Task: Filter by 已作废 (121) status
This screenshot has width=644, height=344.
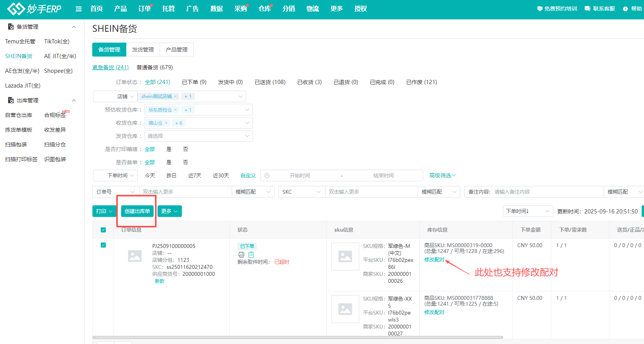Action: pos(422,82)
